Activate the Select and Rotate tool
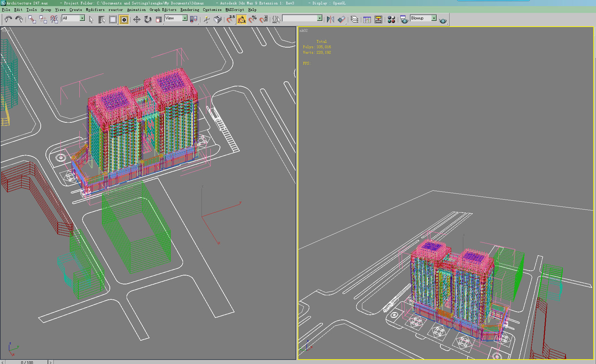 click(148, 19)
